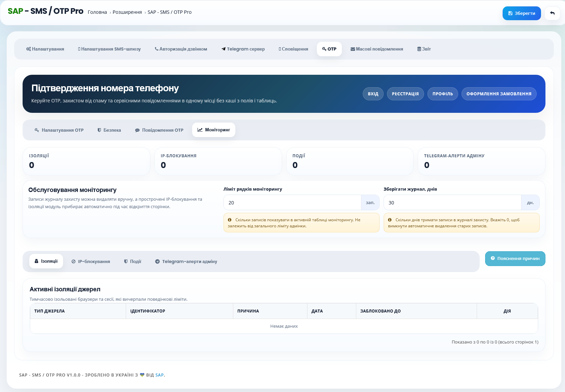
Task: Open the Налаштування tab
Action: tap(45, 49)
